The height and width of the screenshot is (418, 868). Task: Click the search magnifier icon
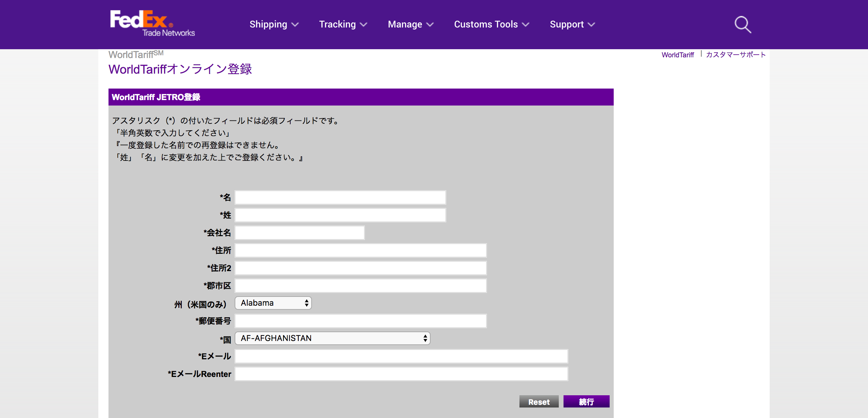743,25
